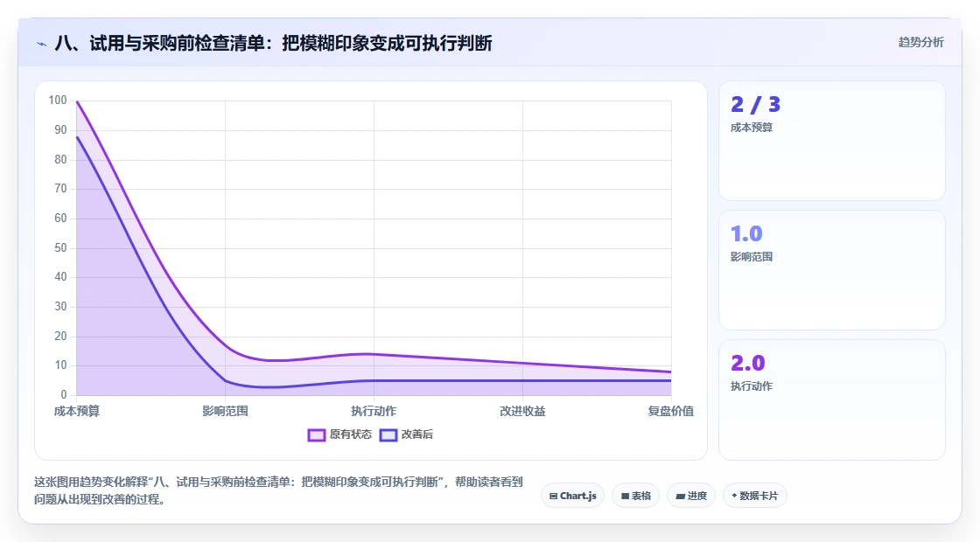Click the 0 y-axis value

pos(64,394)
